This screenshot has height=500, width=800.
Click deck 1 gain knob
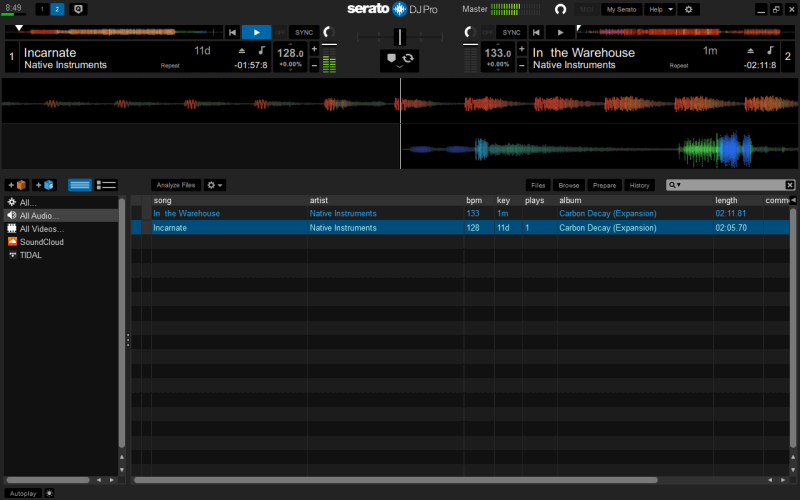click(x=329, y=32)
